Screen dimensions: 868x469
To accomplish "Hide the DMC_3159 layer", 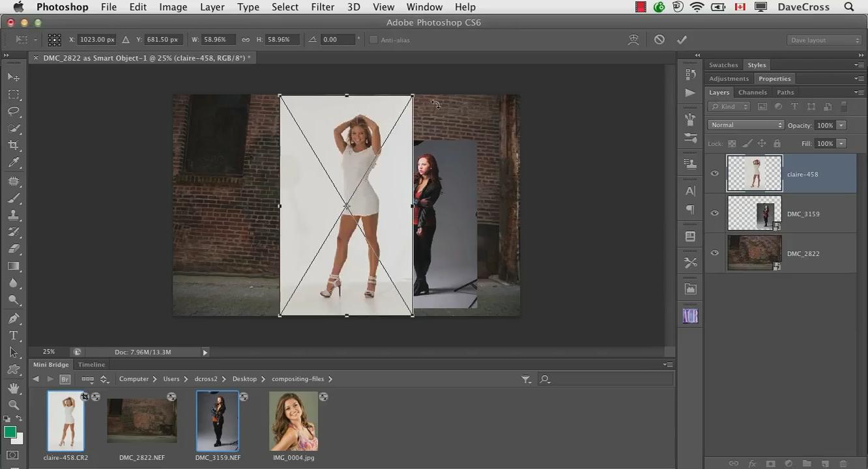I will coord(715,213).
